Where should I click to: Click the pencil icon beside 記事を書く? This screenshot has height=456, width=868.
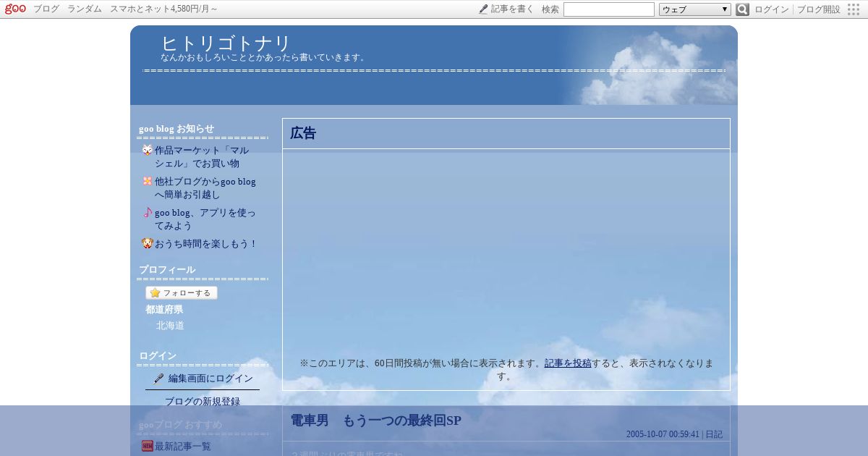tap(483, 9)
